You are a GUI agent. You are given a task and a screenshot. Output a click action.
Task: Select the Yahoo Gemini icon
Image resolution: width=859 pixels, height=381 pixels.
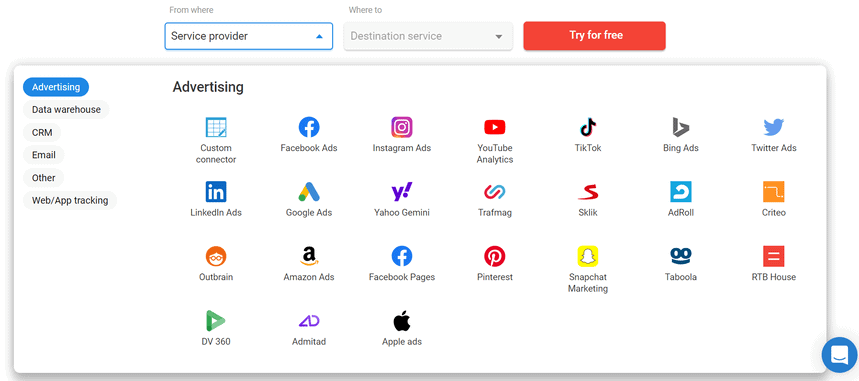click(402, 192)
